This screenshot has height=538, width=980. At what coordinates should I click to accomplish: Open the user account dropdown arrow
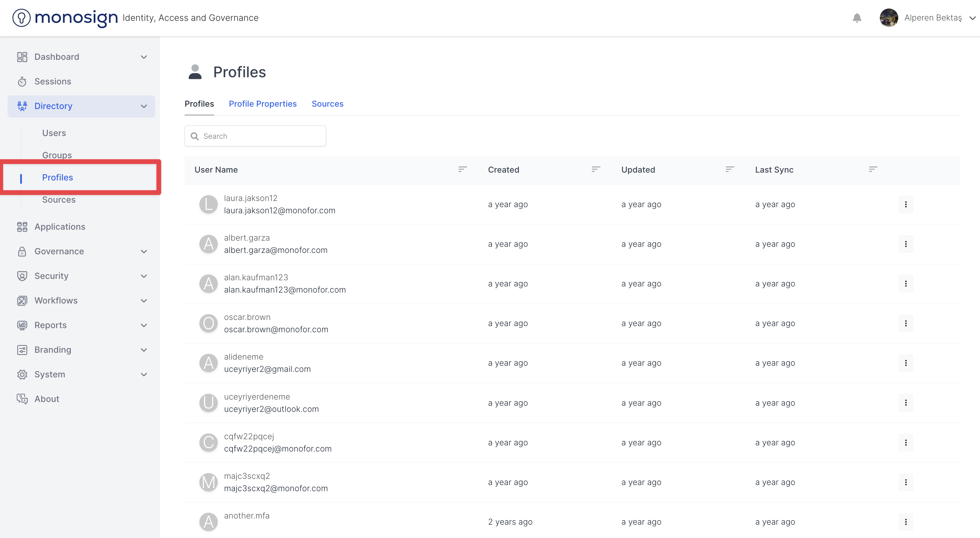click(972, 18)
